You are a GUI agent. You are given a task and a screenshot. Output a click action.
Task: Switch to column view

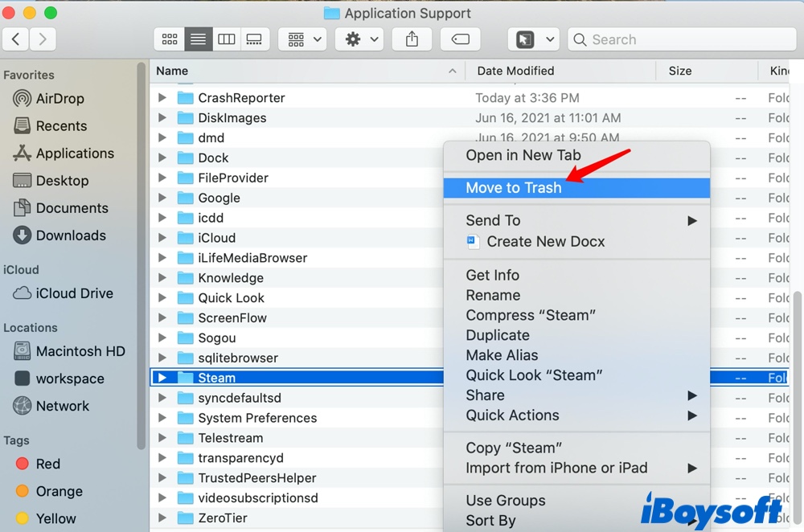click(226, 39)
